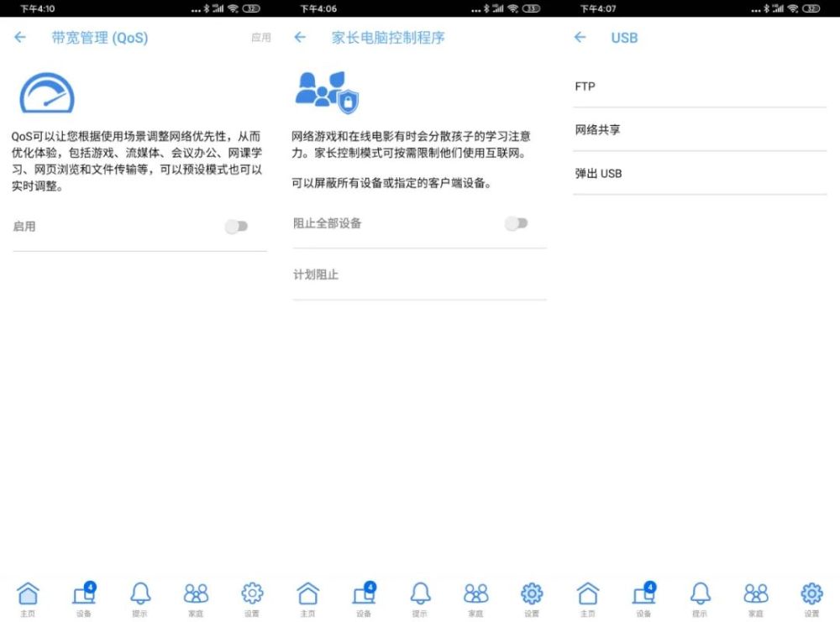Tap the 下午4:10 clock

(x=37, y=8)
